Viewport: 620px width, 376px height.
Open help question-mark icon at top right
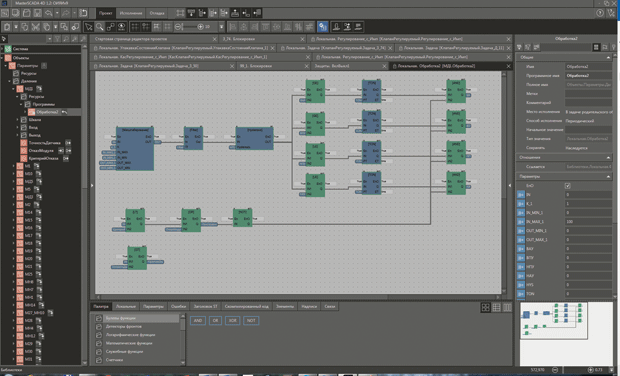600,13
